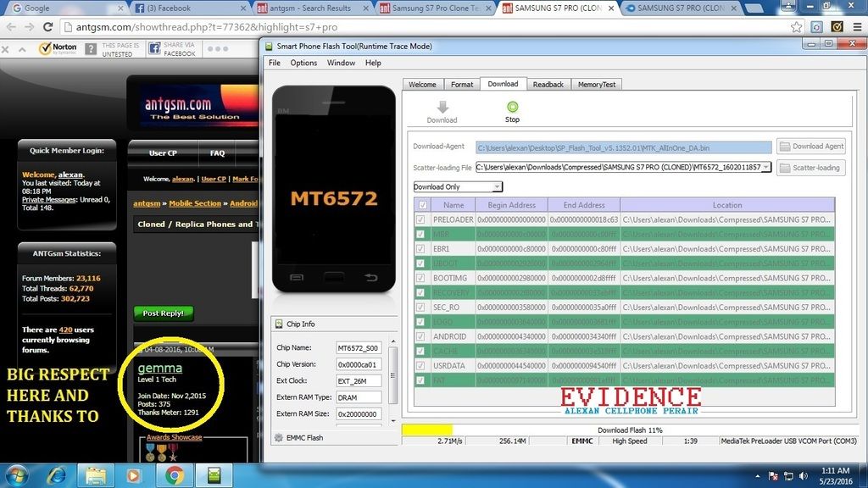Sort the table by Begin Address column
Screen dimensions: 868x488
tap(511, 205)
